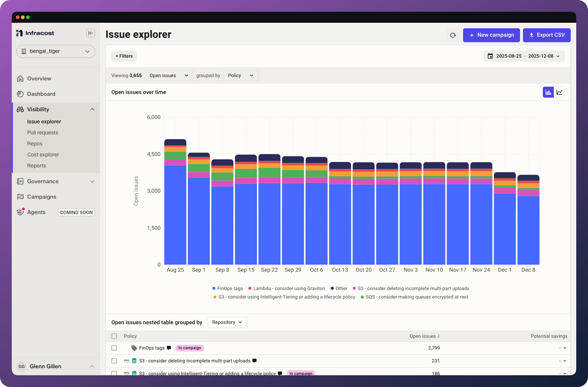588x387 pixels.
Task: Open the date range picker dropdown
Action: coord(524,56)
